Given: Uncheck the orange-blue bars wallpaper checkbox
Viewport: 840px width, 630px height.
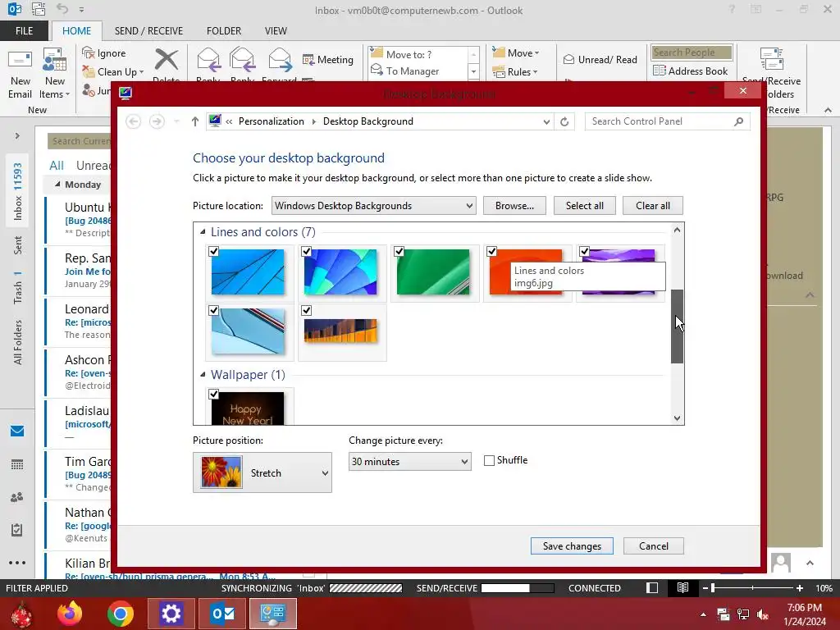Looking at the screenshot, I should 307,310.
